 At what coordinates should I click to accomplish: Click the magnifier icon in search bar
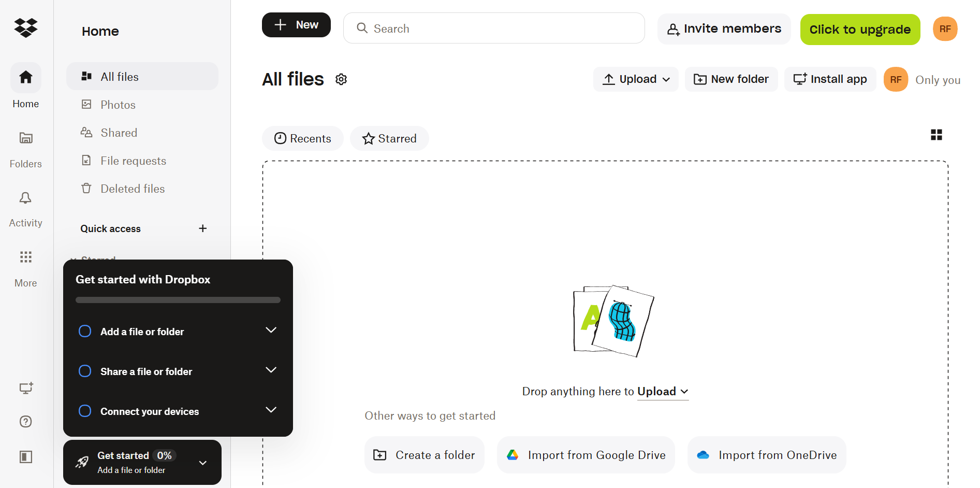[362, 28]
